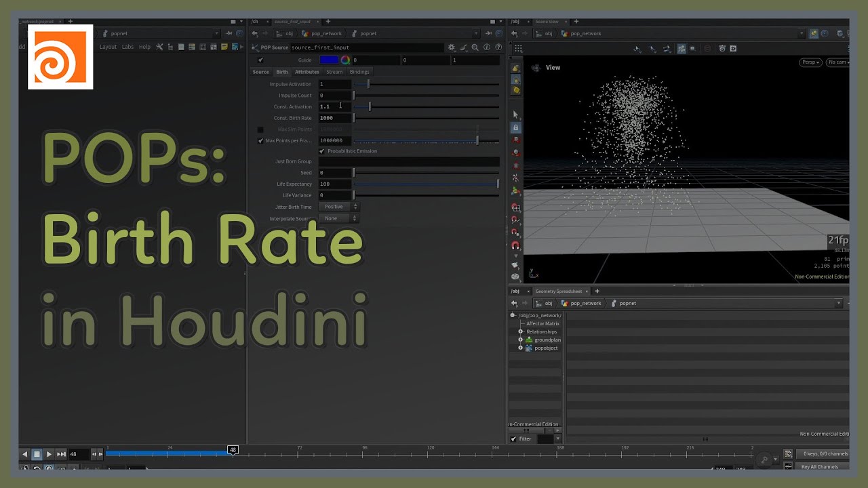Click the dotted grid icon atop scene view
Image resolution: width=868 pixels, height=488 pixels.
[x=518, y=48]
